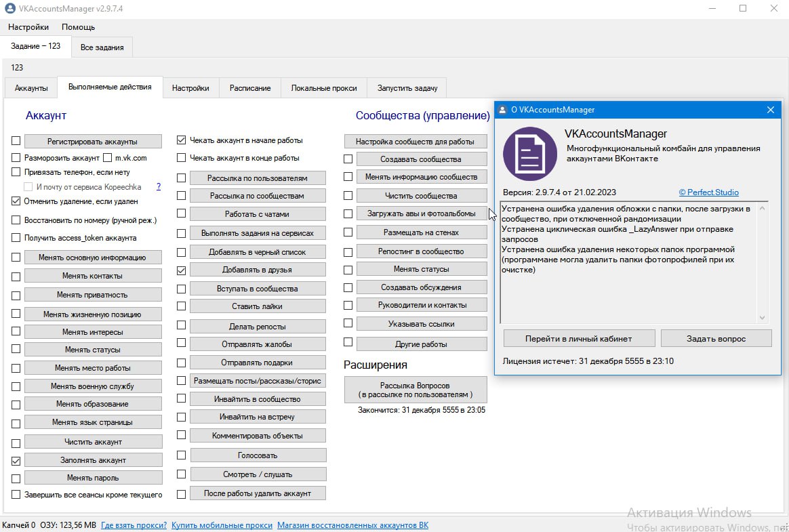
Task: Click the ОЗУ: 123,56 MB status text
Action: 68,525
